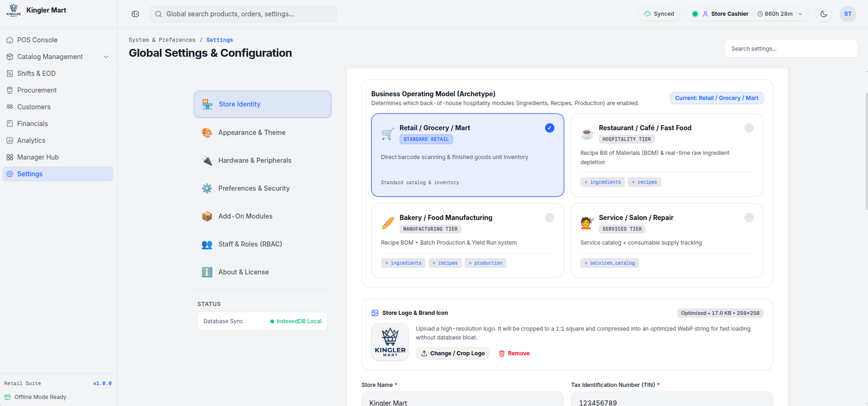Open the ST user avatar

[848, 14]
